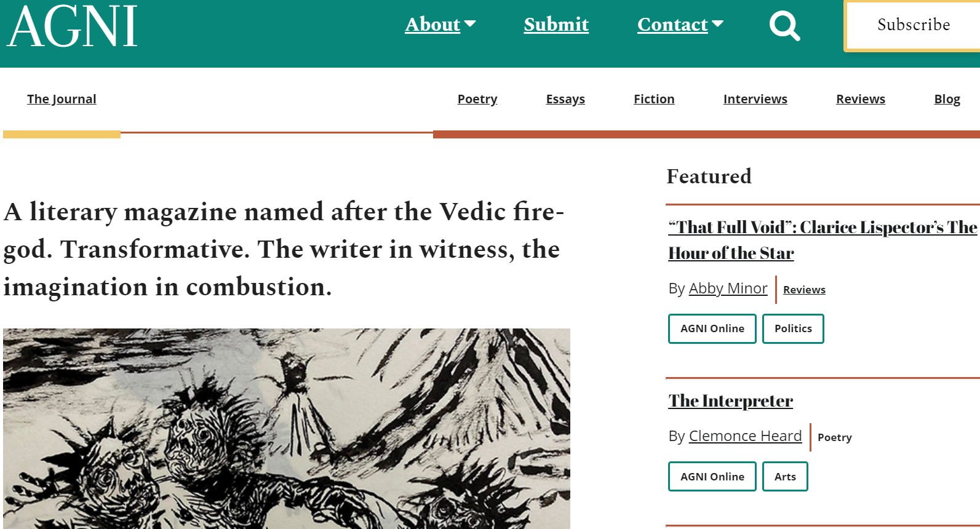Select the Arts tag button
980x529 pixels.
[x=785, y=477]
